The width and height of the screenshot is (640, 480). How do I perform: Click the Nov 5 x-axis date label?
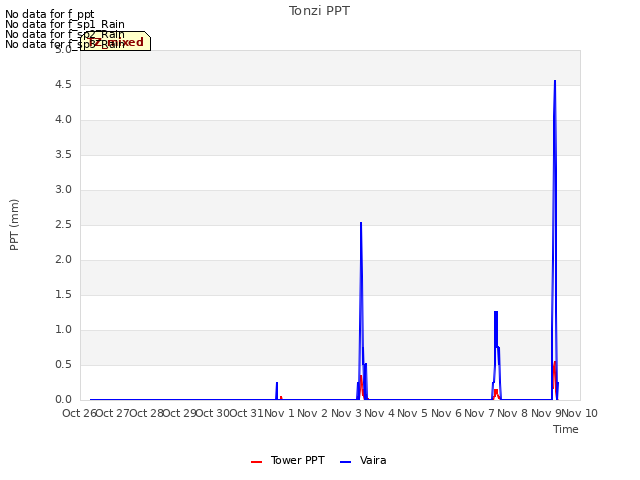pos(413,413)
